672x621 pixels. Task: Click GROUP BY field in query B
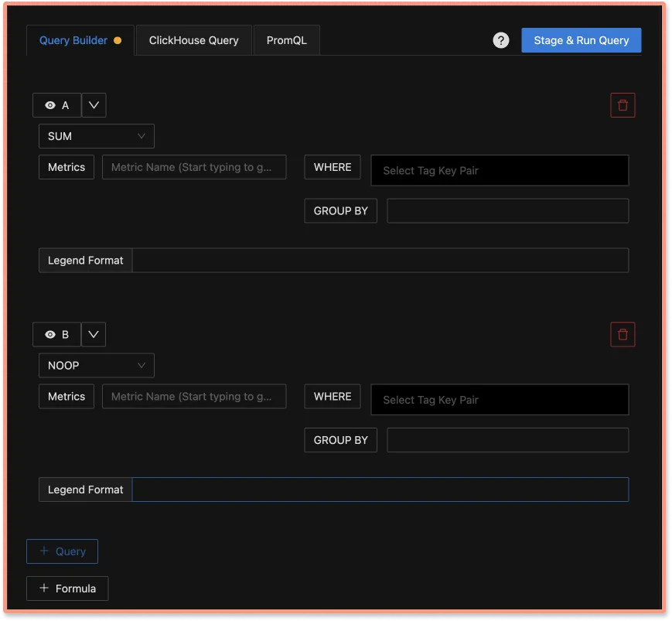507,440
